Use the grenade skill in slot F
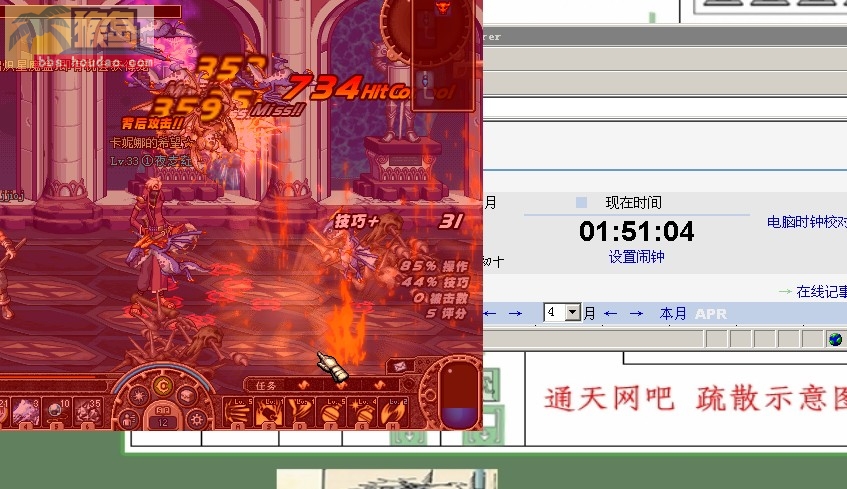The image size is (847, 489). 331,413
